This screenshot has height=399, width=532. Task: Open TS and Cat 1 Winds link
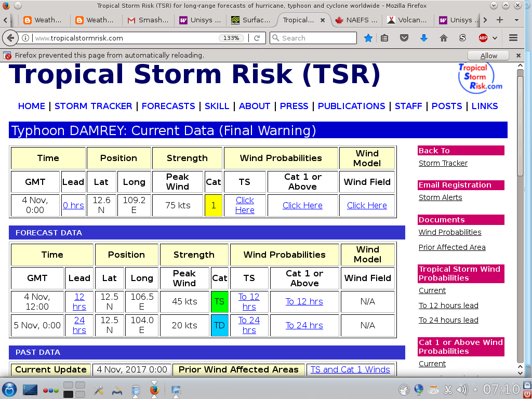tap(350, 369)
